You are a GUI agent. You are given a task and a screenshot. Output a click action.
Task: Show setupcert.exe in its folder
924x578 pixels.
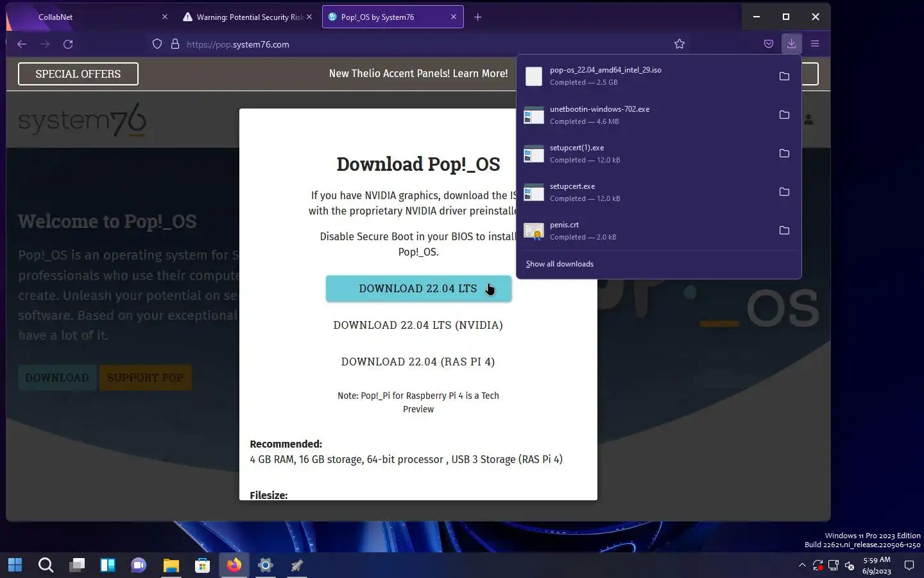(x=784, y=191)
